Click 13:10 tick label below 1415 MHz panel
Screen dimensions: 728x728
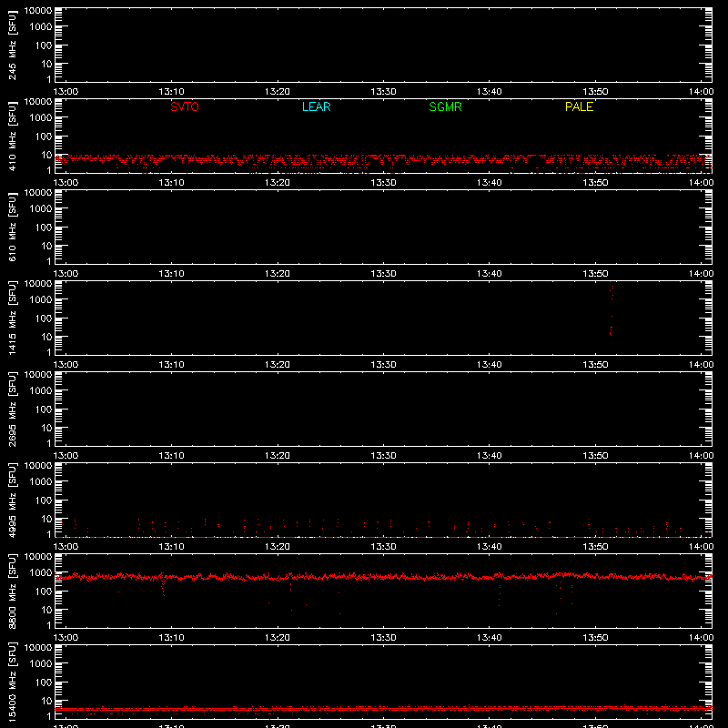(x=171, y=365)
